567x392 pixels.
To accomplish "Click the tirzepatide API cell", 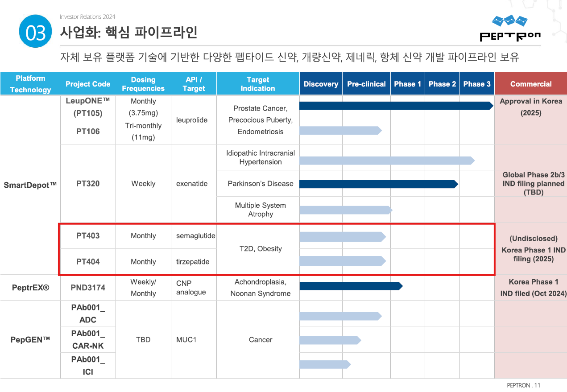I will coord(194,261).
